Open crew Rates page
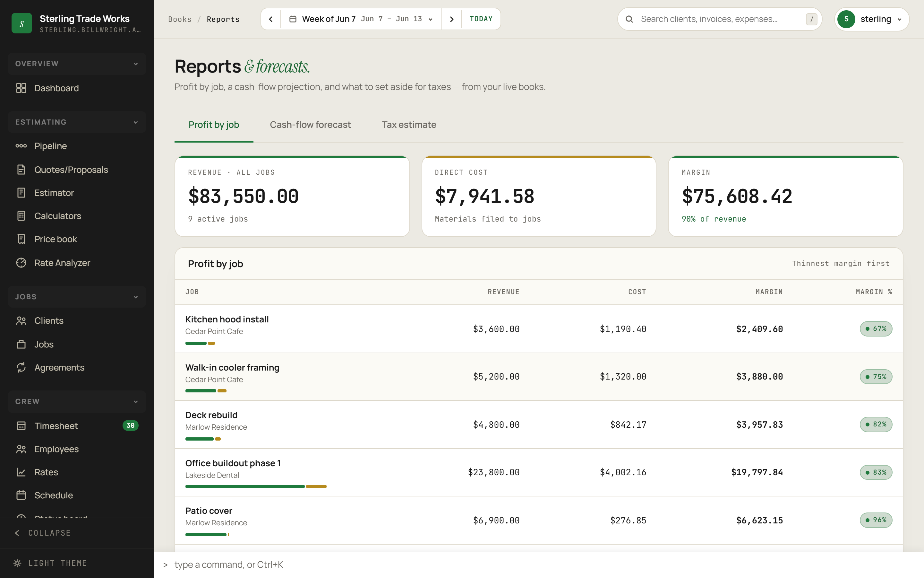 coord(77,472)
